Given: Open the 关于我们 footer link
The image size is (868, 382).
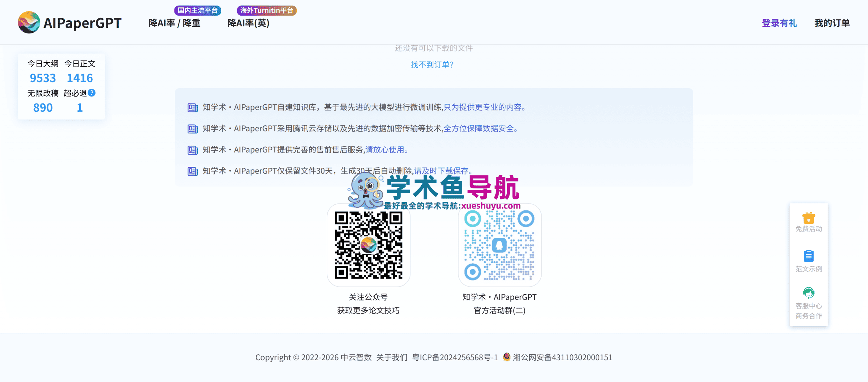Looking at the screenshot, I should click(x=392, y=357).
